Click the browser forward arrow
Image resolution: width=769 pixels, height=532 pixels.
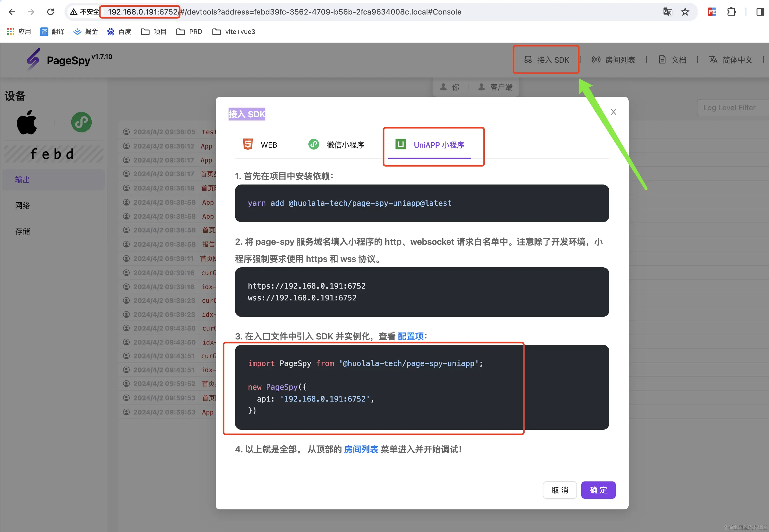31,12
